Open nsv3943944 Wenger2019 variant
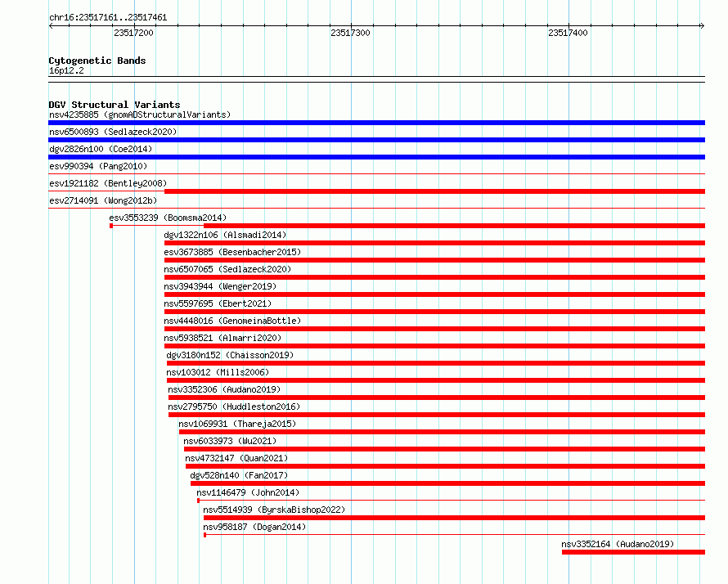This screenshot has height=584, width=728. (220, 286)
